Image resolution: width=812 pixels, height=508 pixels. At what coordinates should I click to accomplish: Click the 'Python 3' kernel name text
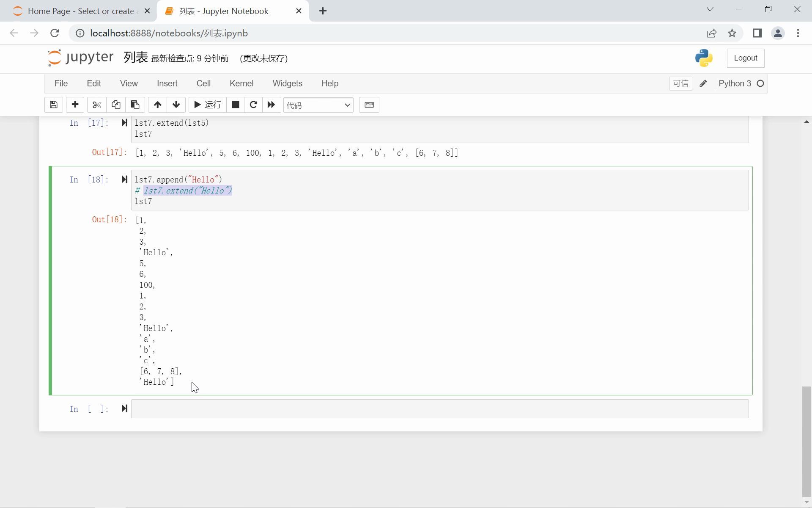point(735,84)
